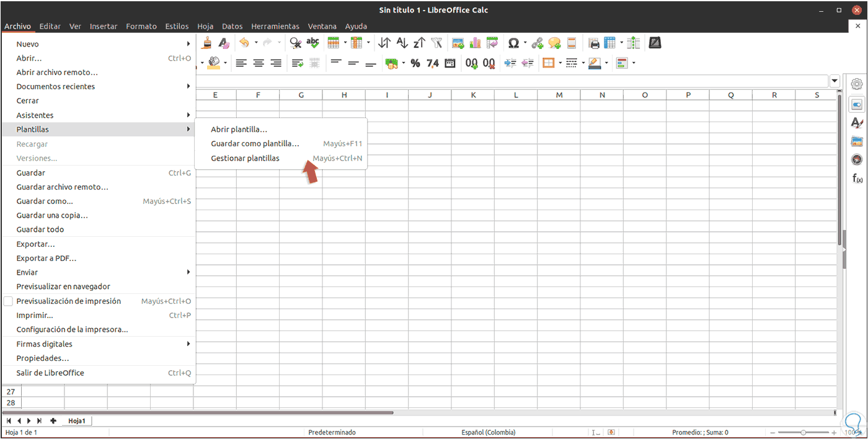Image resolution: width=868 pixels, height=439 pixels.
Task: Open the Freeze panes dropdown arrow
Action: coord(621,43)
